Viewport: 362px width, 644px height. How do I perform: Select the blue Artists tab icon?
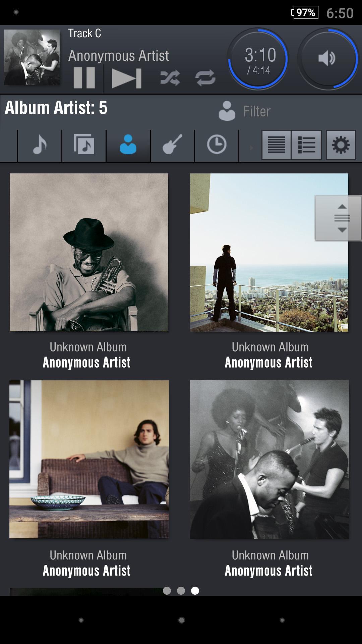coord(128,145)
